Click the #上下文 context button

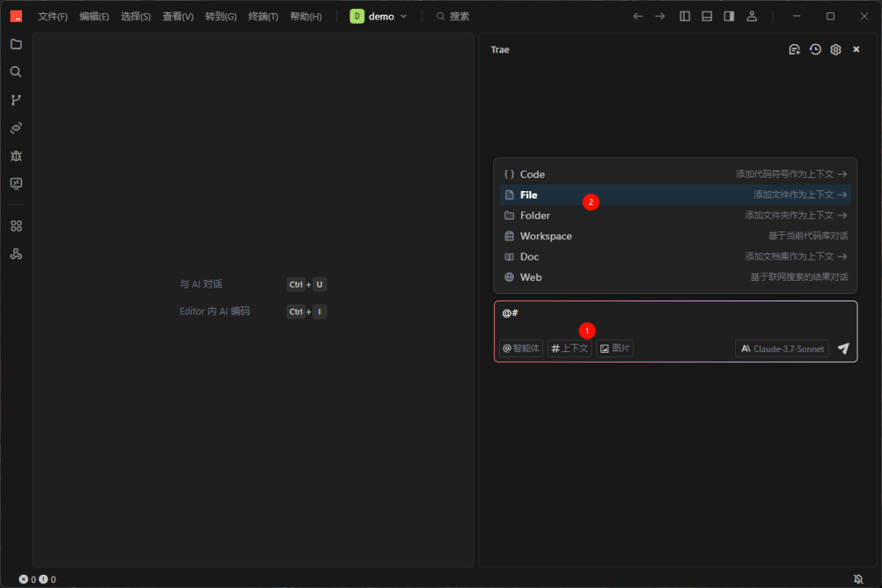click(569, 349)
